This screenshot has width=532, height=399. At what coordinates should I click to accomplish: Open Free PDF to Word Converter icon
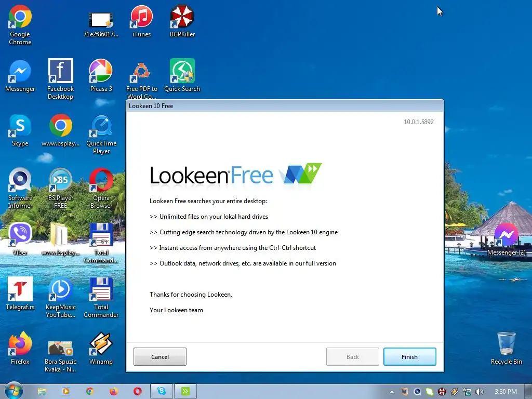(x=141, y=80)
